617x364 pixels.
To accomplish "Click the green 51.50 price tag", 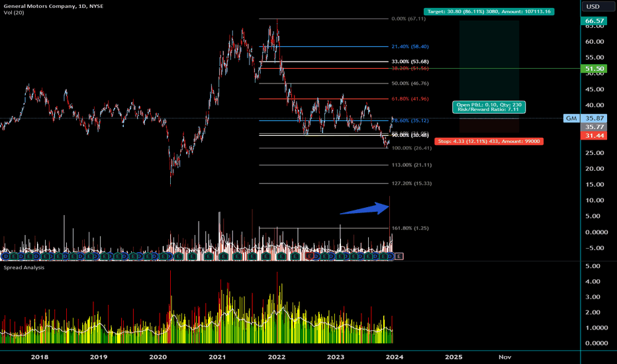I will coord(594,68).
